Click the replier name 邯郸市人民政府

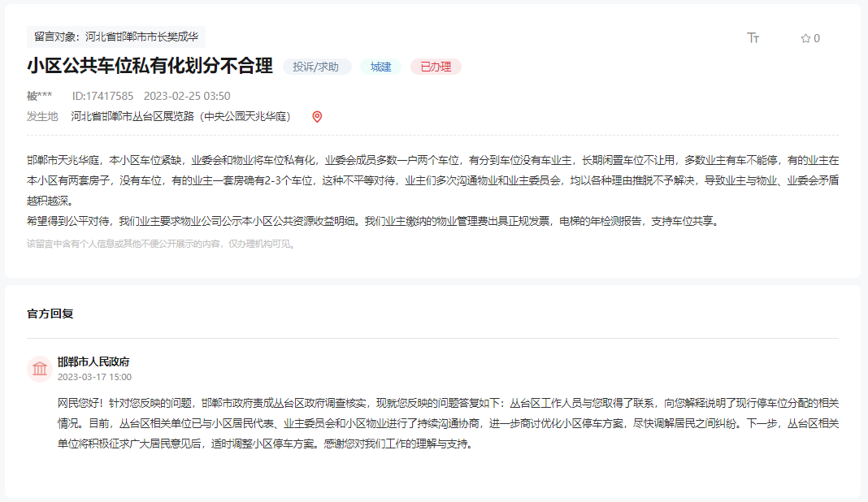point(93,362)
